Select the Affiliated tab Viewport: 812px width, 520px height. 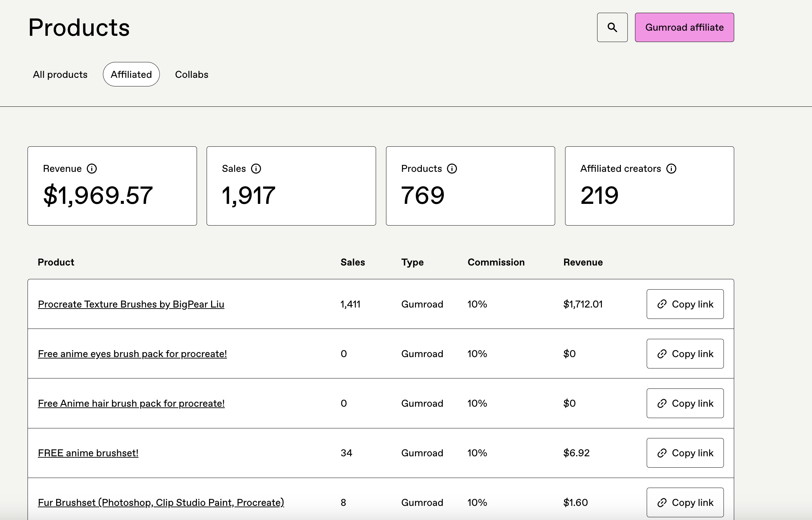click(132, 74)
